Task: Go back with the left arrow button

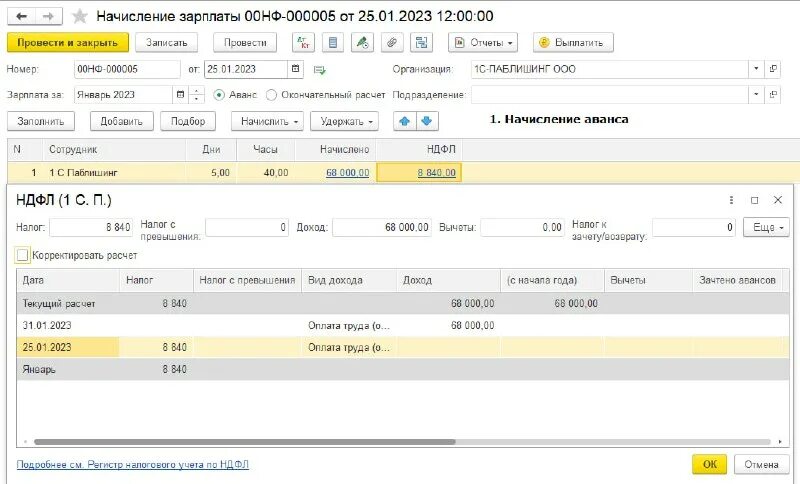Action: pyautogui.click(x=21, y=16)
